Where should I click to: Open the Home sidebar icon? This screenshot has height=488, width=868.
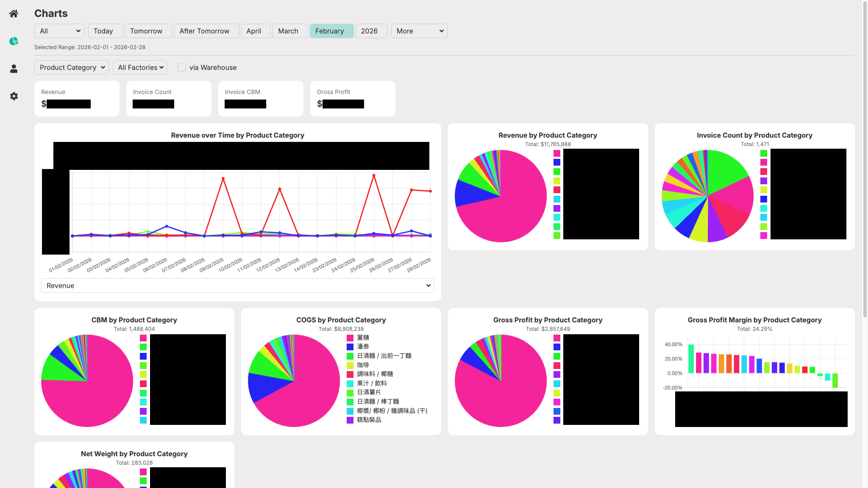pos(14,14)
